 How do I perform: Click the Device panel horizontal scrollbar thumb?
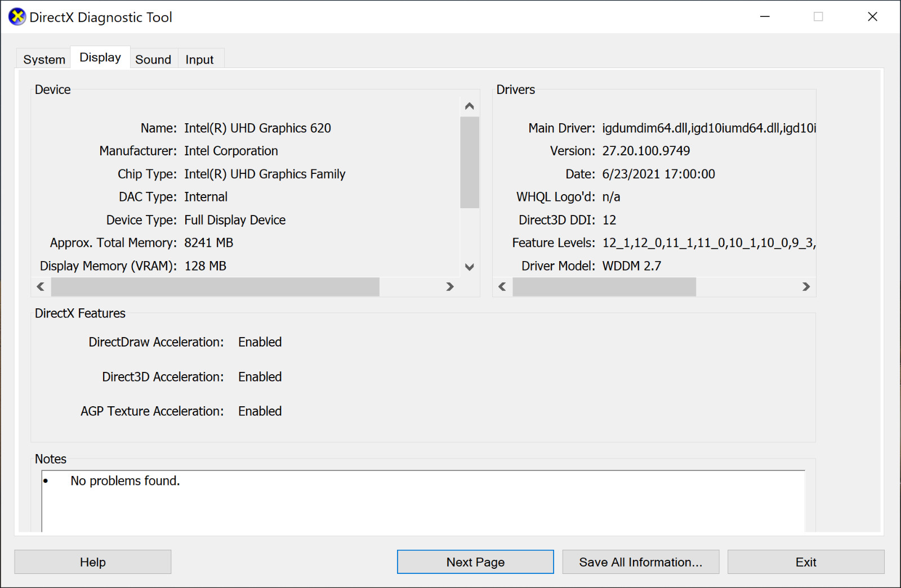tap(215, 286)
